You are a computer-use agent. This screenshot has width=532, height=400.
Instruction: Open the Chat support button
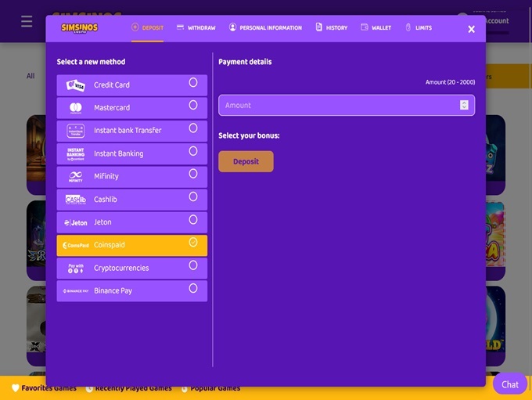point(509,384)
